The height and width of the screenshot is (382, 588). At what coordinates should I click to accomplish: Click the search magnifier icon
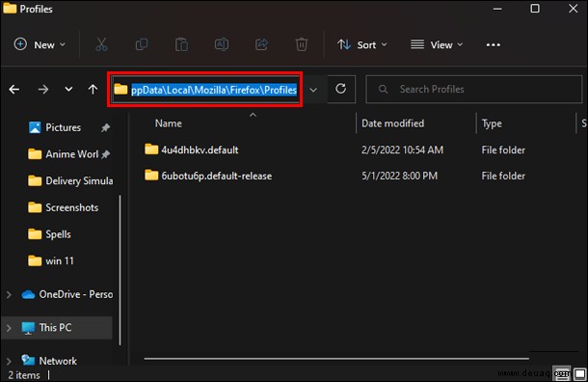point(383,90)
